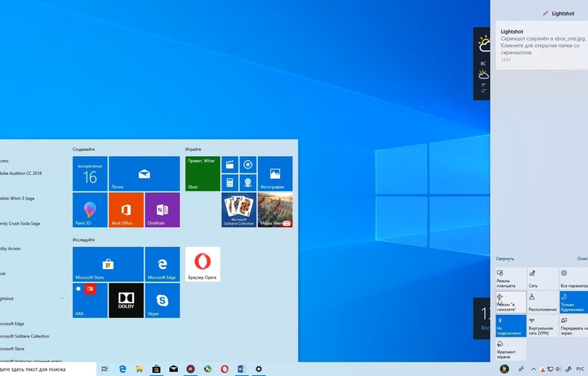This screenshot has width=588, height=376.
Task: Open the Фотографии photos tile
Action: 275,174
